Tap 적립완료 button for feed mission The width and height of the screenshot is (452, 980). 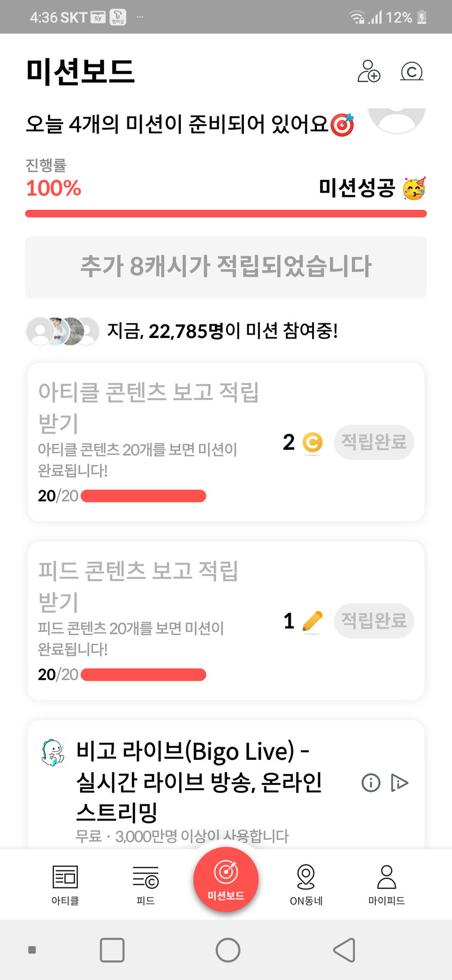(x=374, y=620)
